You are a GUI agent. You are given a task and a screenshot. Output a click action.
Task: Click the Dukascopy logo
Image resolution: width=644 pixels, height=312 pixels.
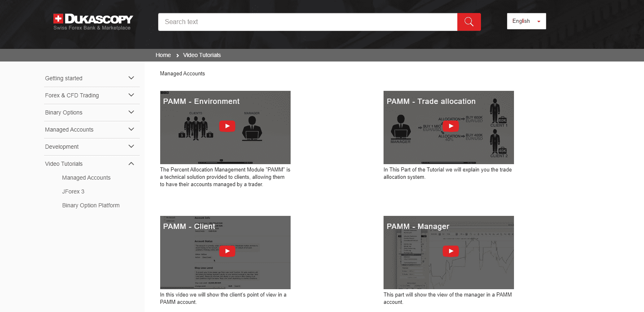tap(93, 22)
